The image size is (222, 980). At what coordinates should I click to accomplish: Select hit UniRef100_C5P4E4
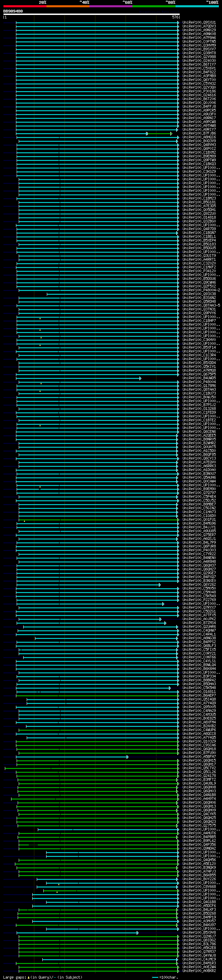click(x=199, y=496)
